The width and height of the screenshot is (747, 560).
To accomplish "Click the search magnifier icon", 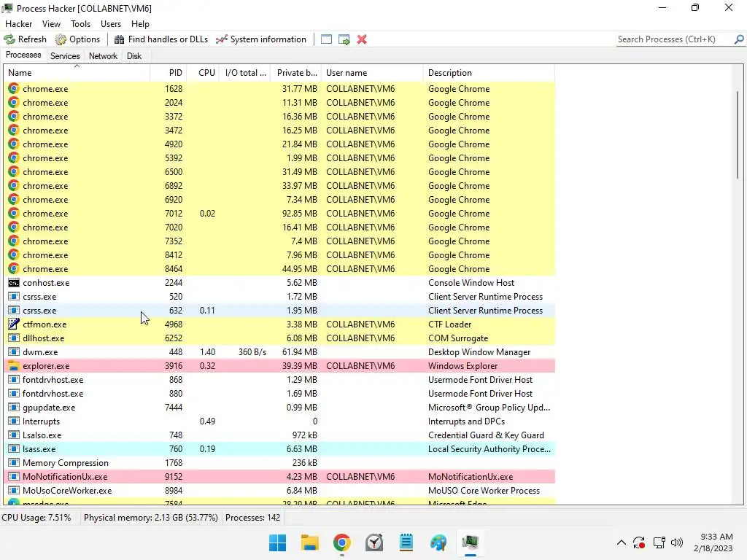I will pos(739,39).
